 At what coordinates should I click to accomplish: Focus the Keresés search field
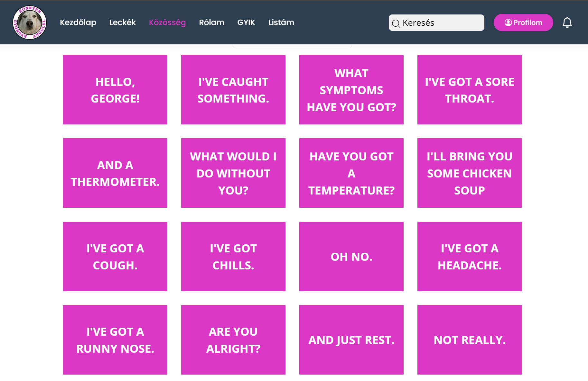click(x=441, y=23)
